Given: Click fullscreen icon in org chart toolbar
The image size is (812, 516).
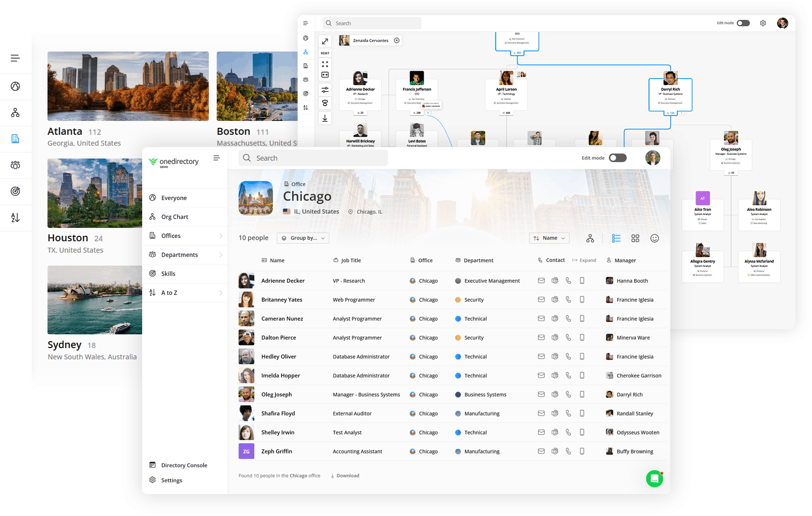Looking at the screenshot, I should coord(325,64).
